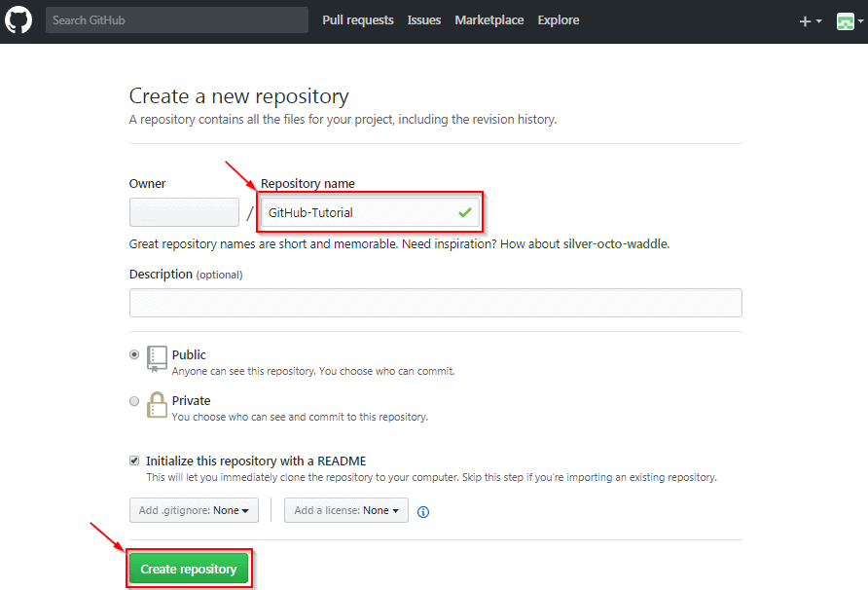This screenshot has height=590, width=868.
Task: Open the Pull requests menu
Action: [x=358, y=19]
